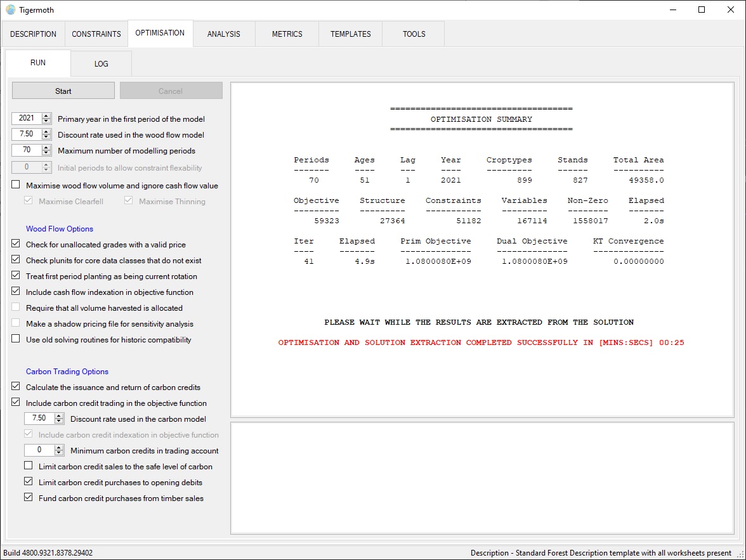Toggle Treat first period planting checkbox

pyautogui.click(x=16, y=275)
